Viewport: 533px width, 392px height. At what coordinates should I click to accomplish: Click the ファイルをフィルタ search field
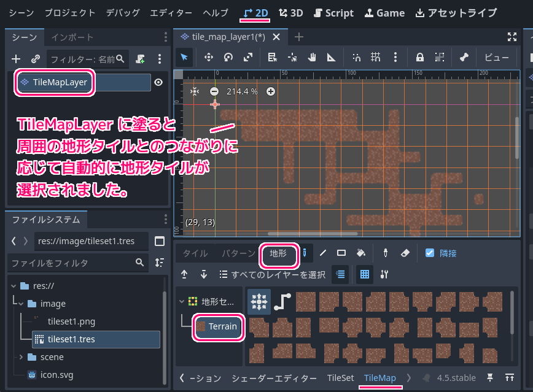pos(71,263)
